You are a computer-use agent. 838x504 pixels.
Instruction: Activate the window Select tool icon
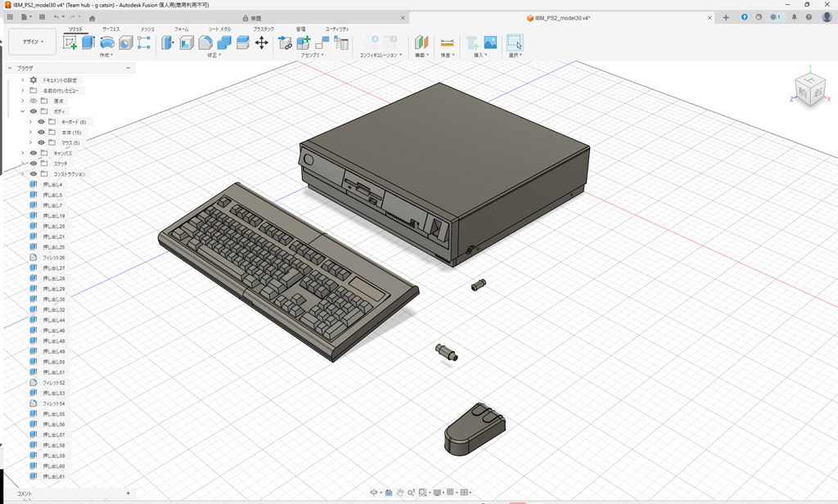pos(514,43)
